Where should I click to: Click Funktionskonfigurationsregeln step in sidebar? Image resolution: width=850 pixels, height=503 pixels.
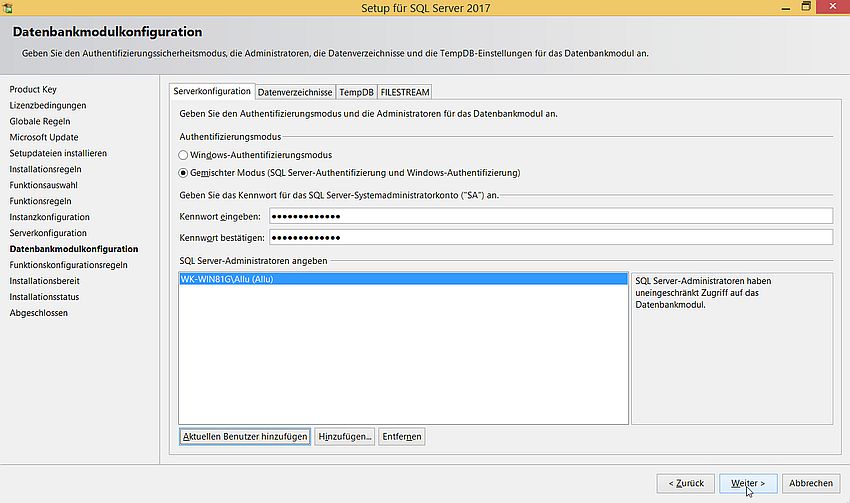coord(68,265)
